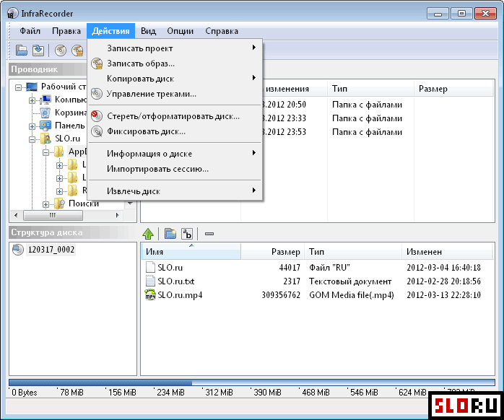The width and height of the screenshot is (504, 420).
Task: Open Извлечь диск submenu
Action: (x=175, y=191)
